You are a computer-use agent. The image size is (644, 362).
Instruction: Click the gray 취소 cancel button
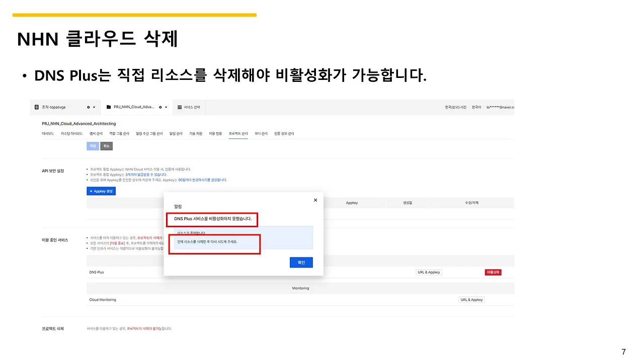click(106, 146)
